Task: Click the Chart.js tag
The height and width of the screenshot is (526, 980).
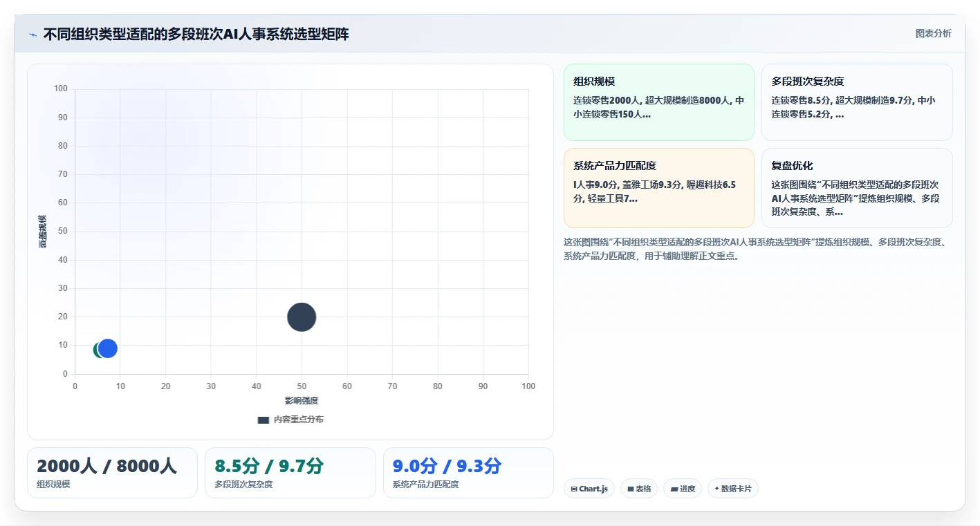Action: pyautogui.click(x=589, y=489)
